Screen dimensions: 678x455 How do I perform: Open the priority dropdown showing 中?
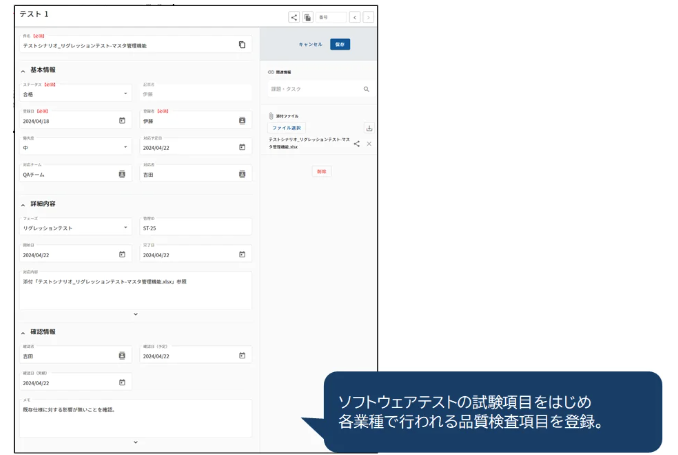point(76,145)
